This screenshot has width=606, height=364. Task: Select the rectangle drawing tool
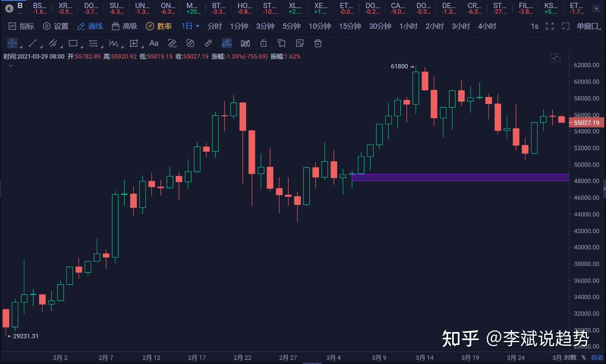point(73,43)
